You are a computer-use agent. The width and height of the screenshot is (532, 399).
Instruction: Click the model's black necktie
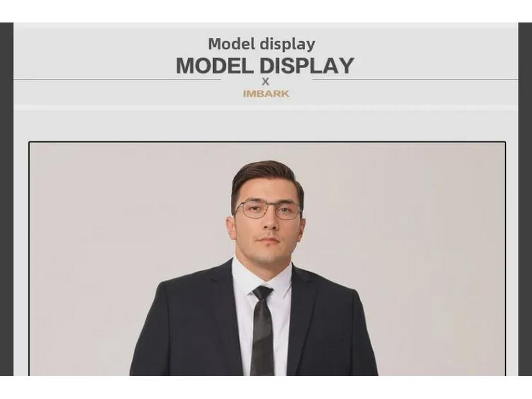click(262, 330)
